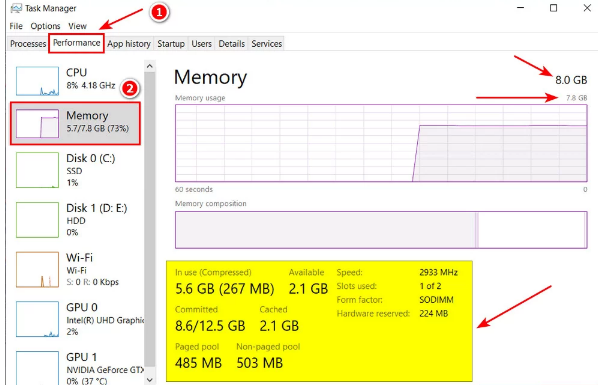Click the Wi-Fi S: 0 R: 0 Kbps text
This screenshot has height=385, width=598.
tap(92, 282)
